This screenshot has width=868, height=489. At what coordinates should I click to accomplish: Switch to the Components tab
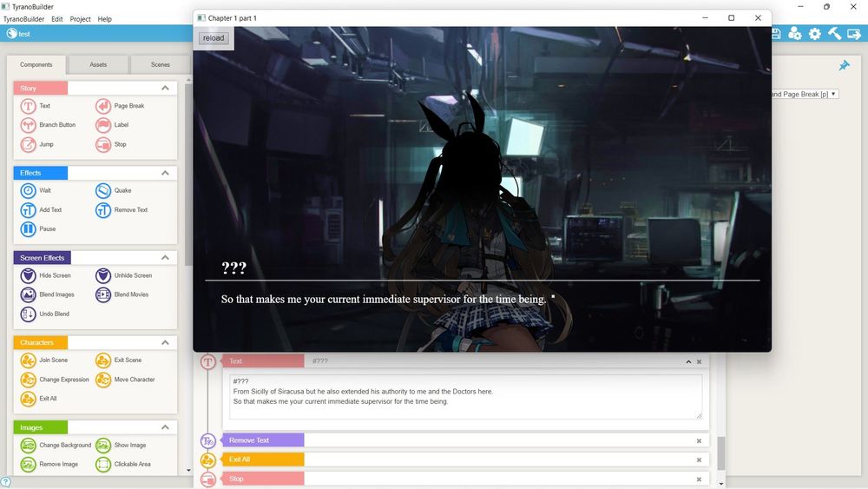point(36,65)
